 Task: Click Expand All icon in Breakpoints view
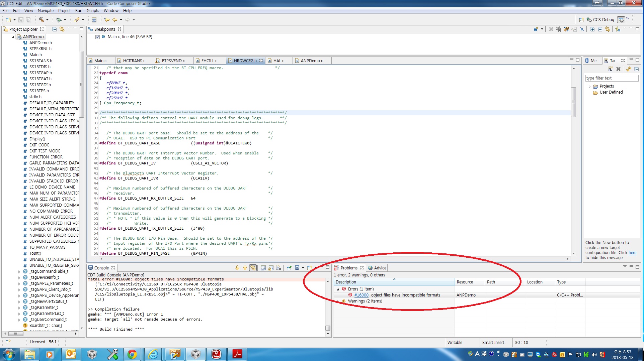point(592,29)
